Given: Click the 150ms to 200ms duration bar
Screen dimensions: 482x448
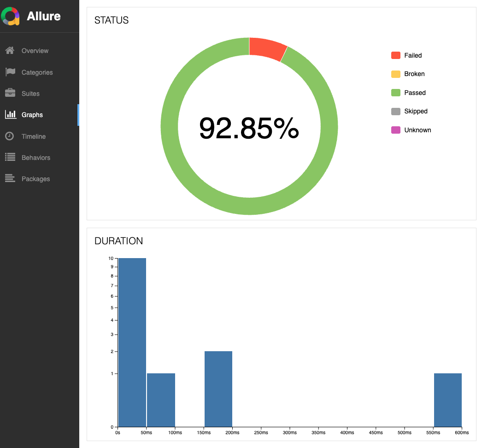Looking at the screenshot, I should pos(218,389).
